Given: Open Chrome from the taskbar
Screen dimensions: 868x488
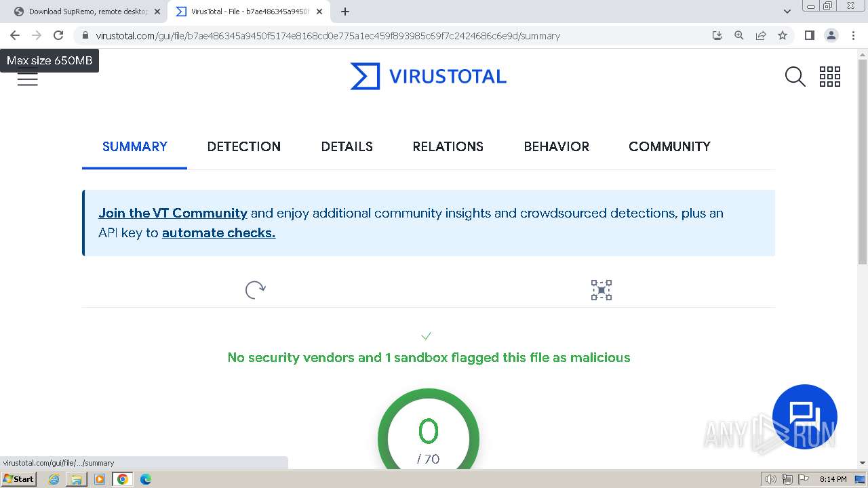Looking at the screenshot, I should (x=123, y=479).
